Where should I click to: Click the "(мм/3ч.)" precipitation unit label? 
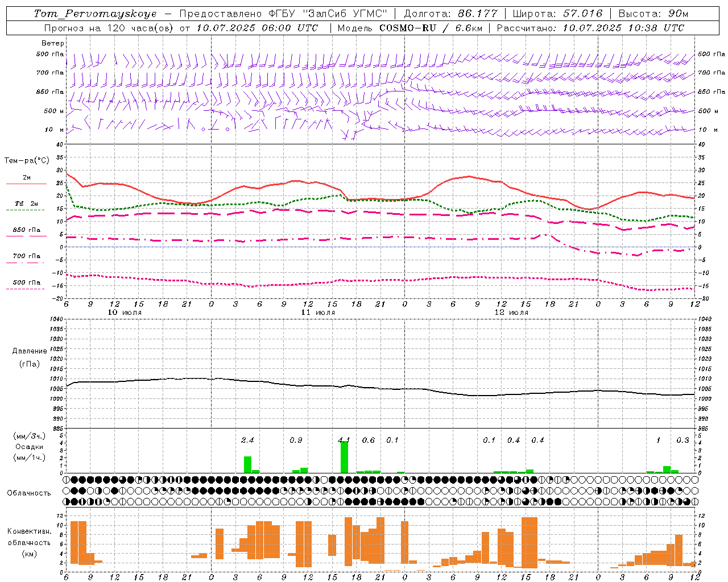(x=29, y=436)
